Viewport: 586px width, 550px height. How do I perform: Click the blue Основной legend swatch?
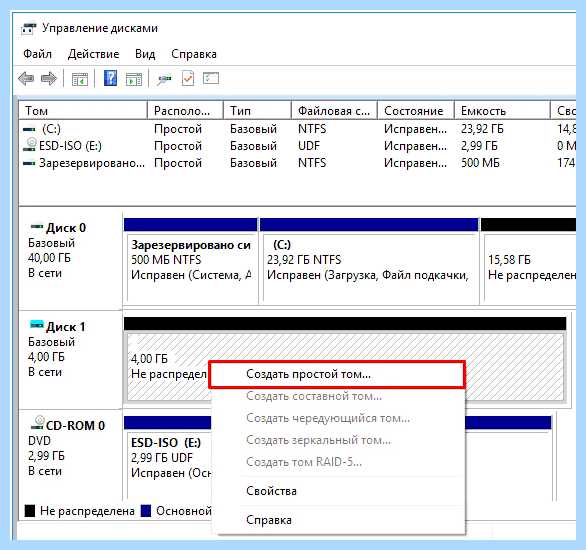(x=146, y=511)
